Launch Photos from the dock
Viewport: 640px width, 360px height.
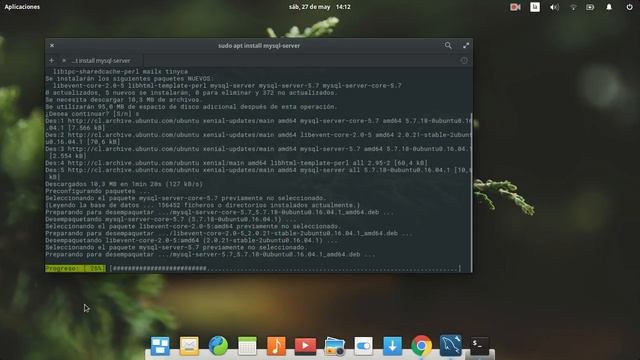click(x=335, y=346)
